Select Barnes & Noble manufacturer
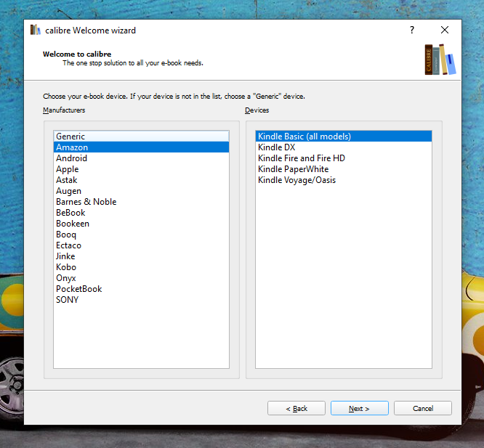 pyautogui.click(x=86, y=202)
